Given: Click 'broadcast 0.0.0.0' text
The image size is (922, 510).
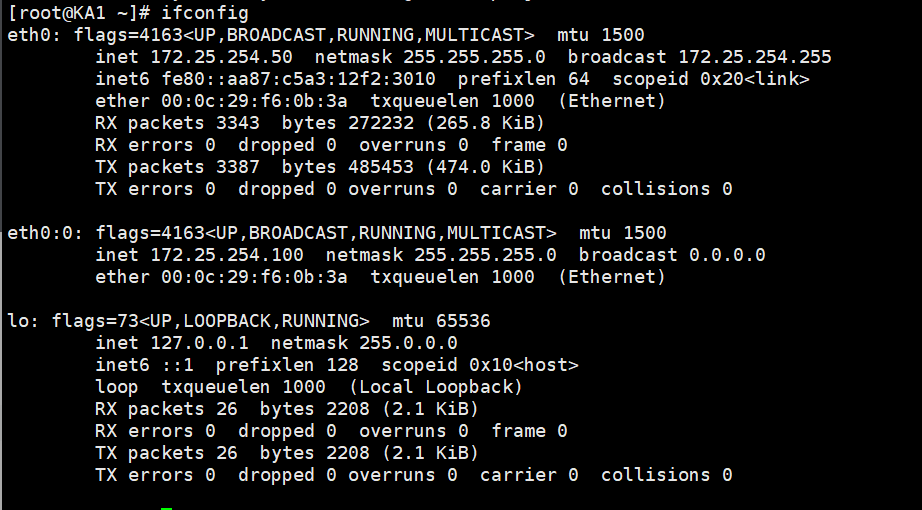Looking at the screenshot, I should [672, 255].
